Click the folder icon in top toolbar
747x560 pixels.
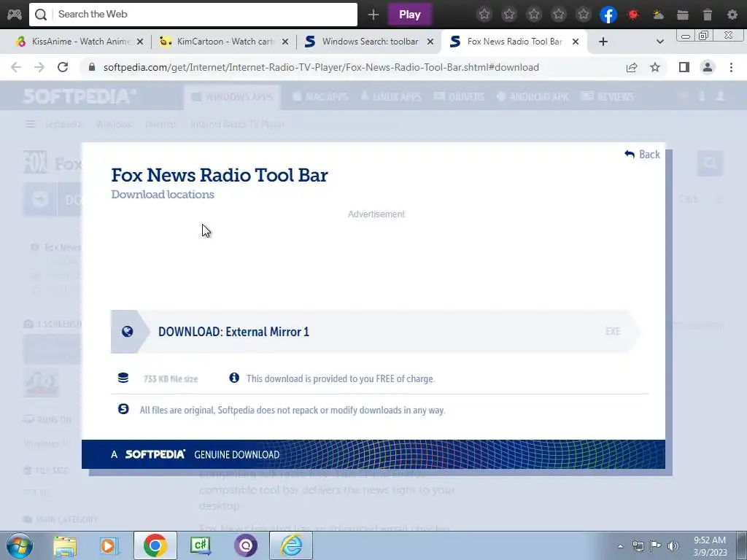[x=683, y=15]
